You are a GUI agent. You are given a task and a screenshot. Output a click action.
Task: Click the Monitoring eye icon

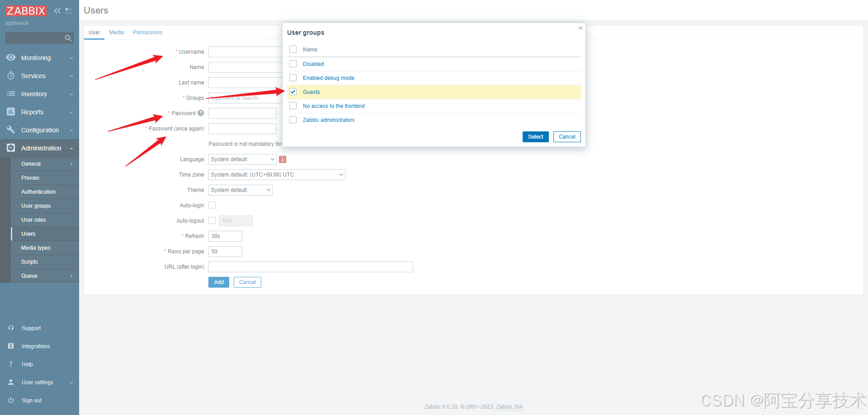[x=11, y=57]
